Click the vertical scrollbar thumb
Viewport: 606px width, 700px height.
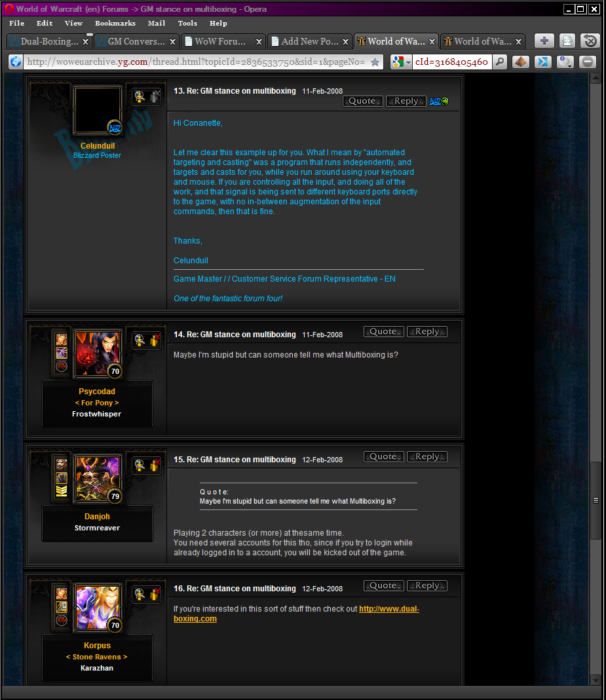(596, 500)
